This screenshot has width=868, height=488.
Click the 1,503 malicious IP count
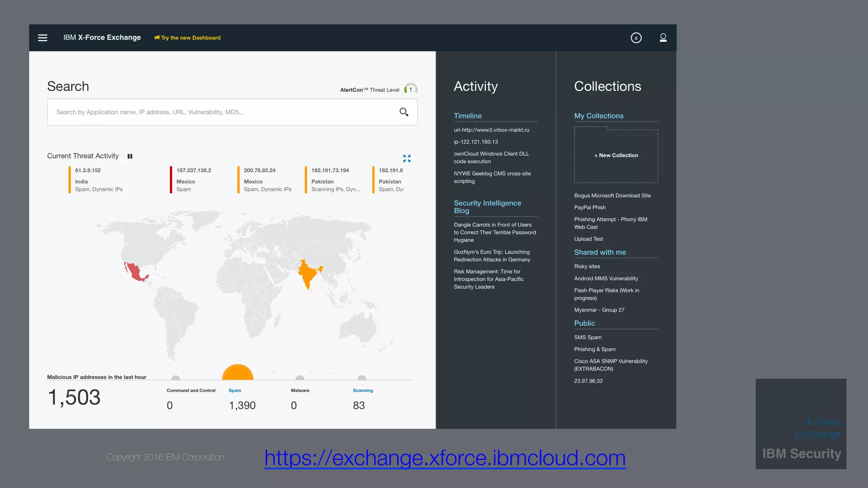pyautogui.click(x=74, y=397)
